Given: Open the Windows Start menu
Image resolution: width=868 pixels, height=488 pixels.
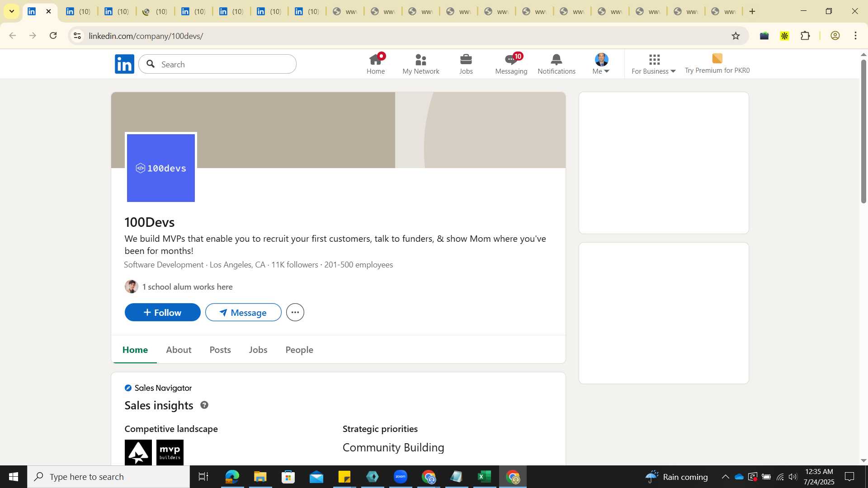Looking at the screenshot, I should point(14,477).
